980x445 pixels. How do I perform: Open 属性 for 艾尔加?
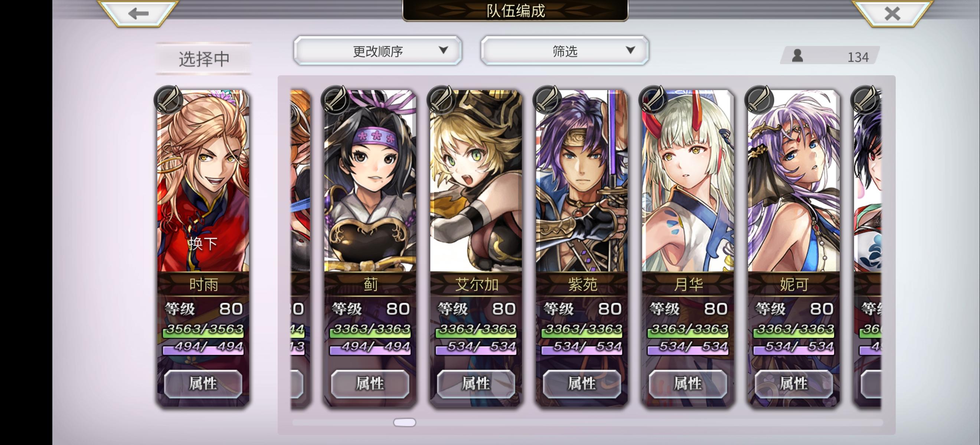click(x=476, y=383)
